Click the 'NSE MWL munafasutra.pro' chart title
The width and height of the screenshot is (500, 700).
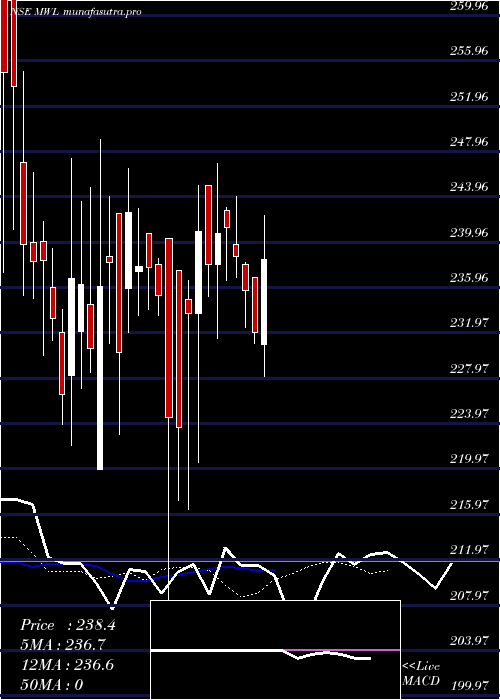(x=75, y=12)
